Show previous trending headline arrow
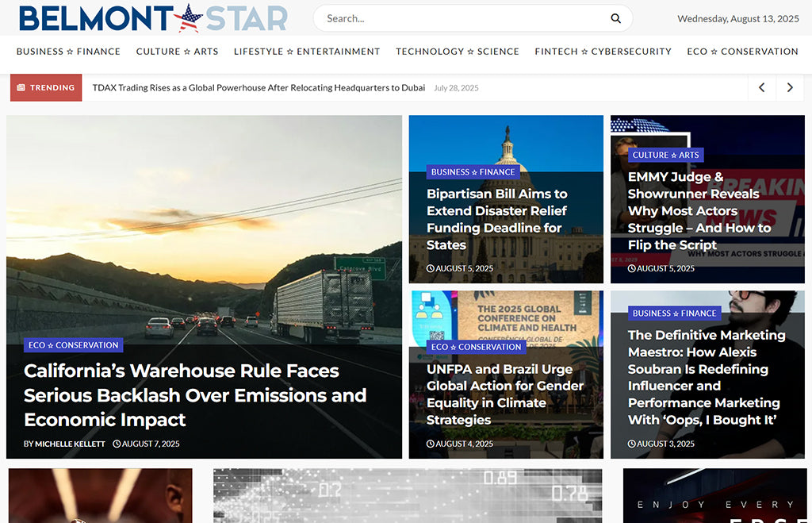This screenshot has width=812, height=523. [x=762, y=87]
